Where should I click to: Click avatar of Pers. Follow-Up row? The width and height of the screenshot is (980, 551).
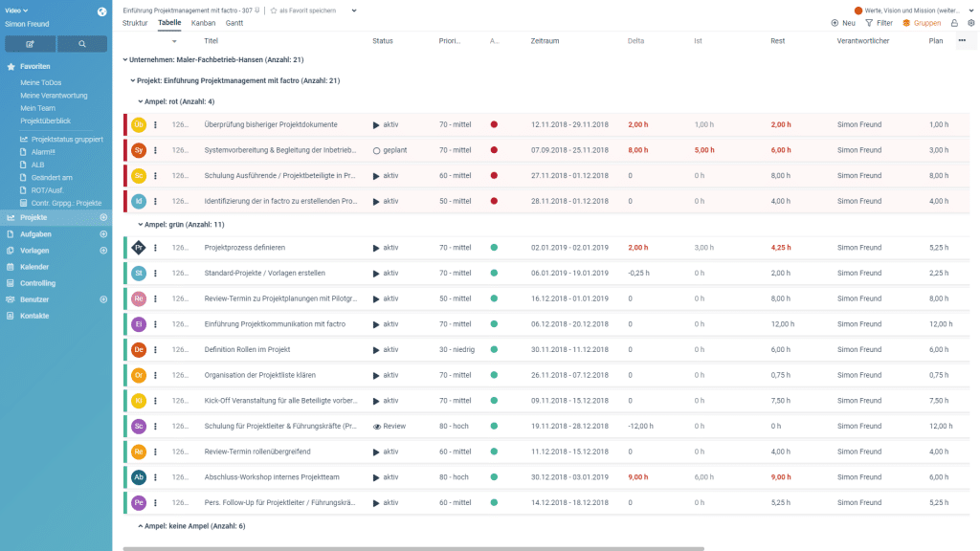[139, 503]
